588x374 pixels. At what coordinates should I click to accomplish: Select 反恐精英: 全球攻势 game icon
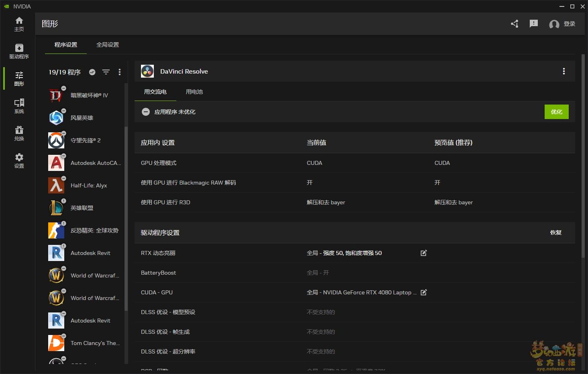point(56,230)
